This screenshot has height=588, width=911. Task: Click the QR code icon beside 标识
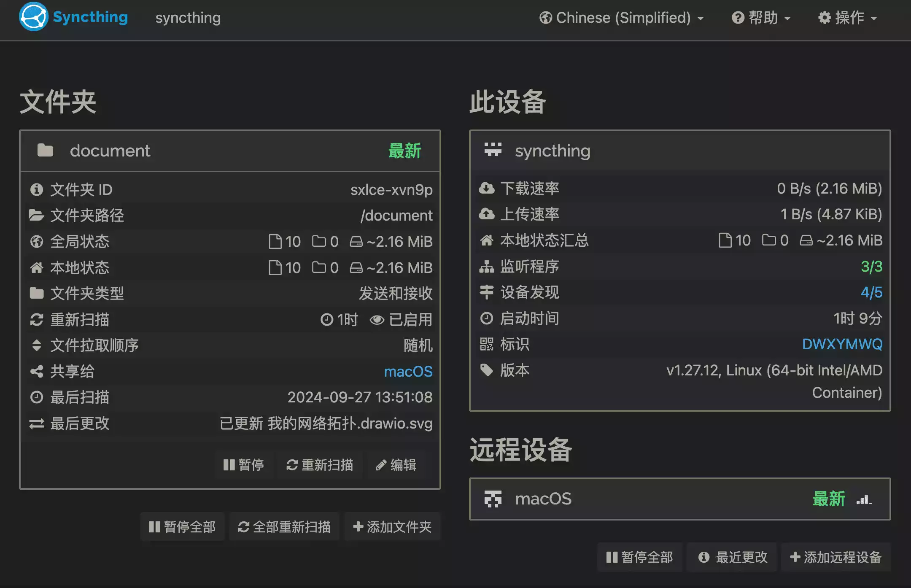click(486, 344)
